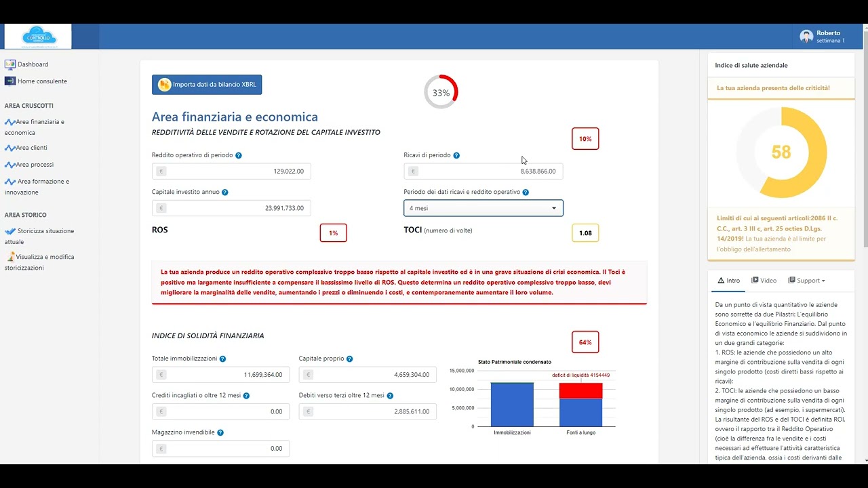
Task: Open the Periodo dei dati dropdown showing 4 mesi
Action: [x=483, y=208]
